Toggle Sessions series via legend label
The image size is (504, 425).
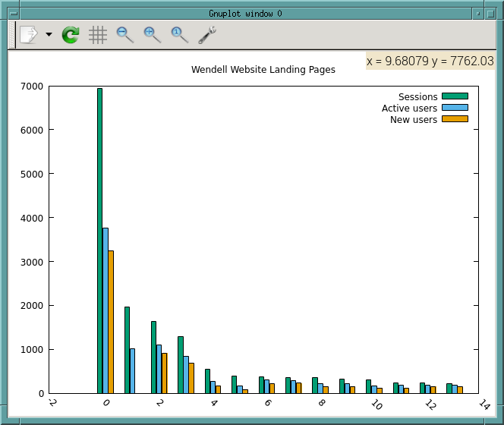tap(417, 96)
